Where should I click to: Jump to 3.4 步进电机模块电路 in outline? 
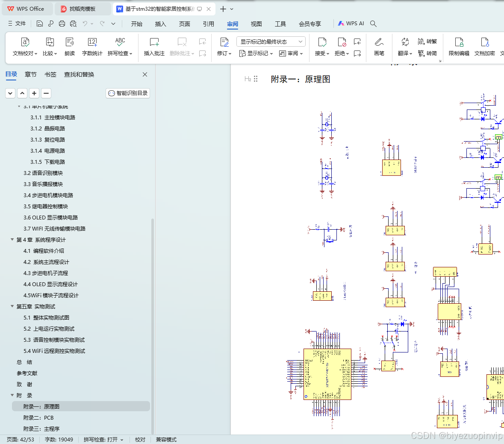(x=48, y=195)
